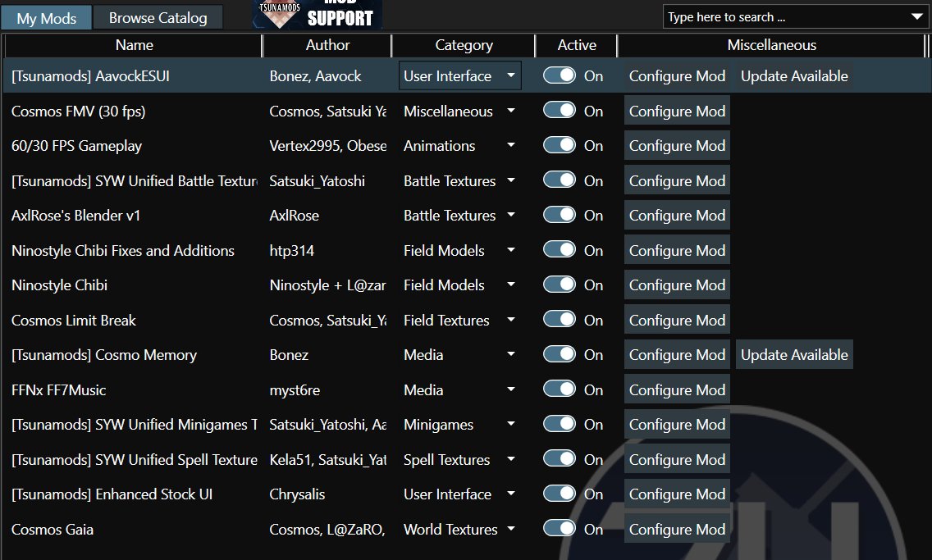Viewport: 932px width, 560px height.
Task: Open category dropdown for AxlRose's Blender
Action: 460,215
